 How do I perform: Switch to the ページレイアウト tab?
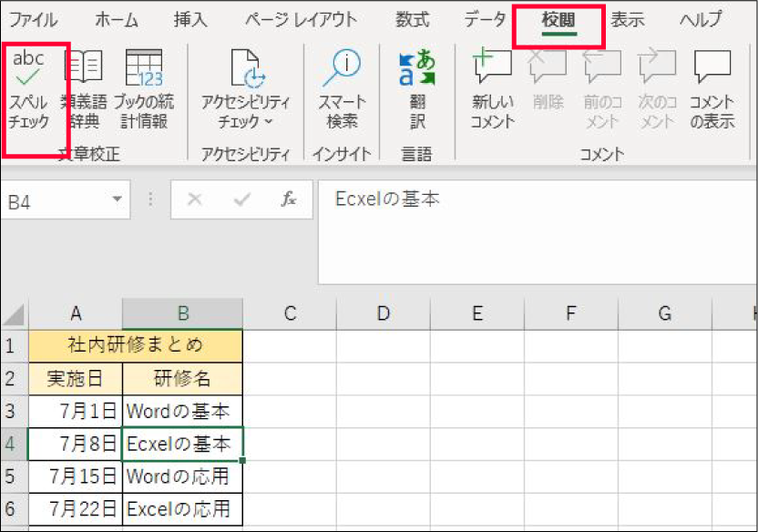(300, 20)
